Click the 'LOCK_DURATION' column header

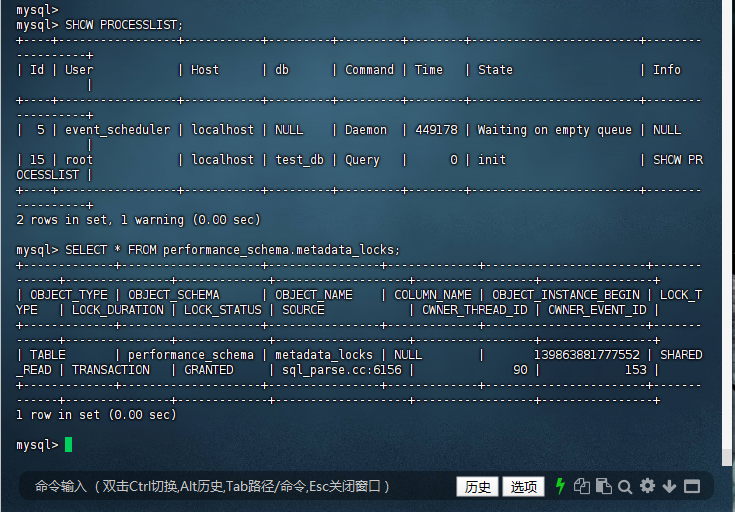coord(118,310)
